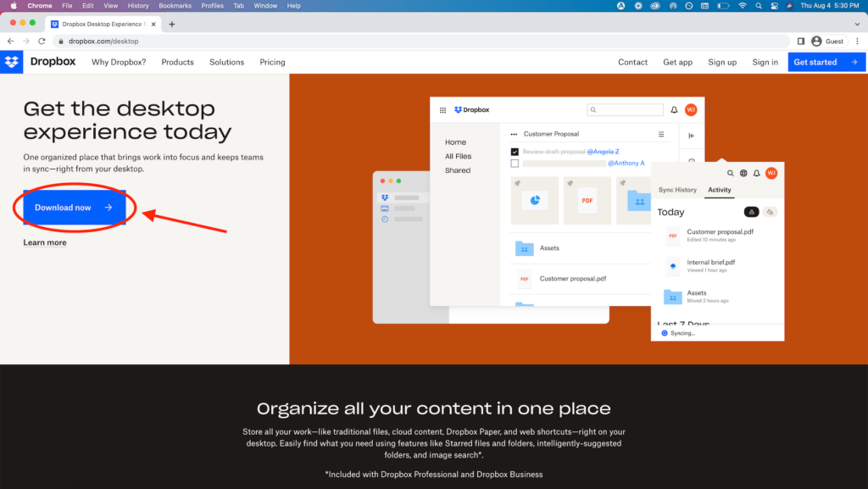Open the Profiles menu in the menu bar
This screenshot has height=489, width=868.
coord(212,6)
